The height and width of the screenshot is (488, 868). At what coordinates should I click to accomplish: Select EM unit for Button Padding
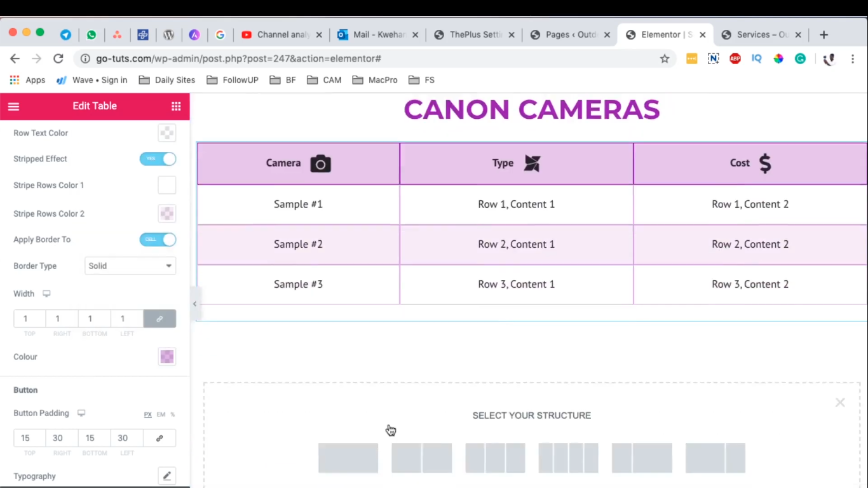161,414
